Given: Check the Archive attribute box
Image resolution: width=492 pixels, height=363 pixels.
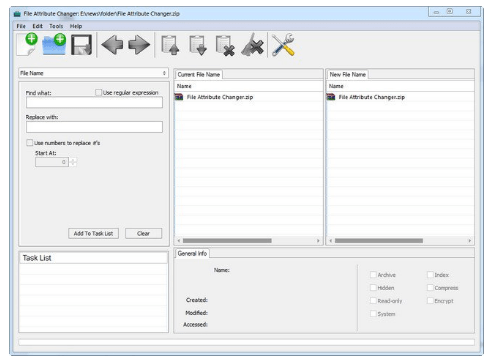Looking at the screenshot, I should pyautogui.click(x=373, y=275).
